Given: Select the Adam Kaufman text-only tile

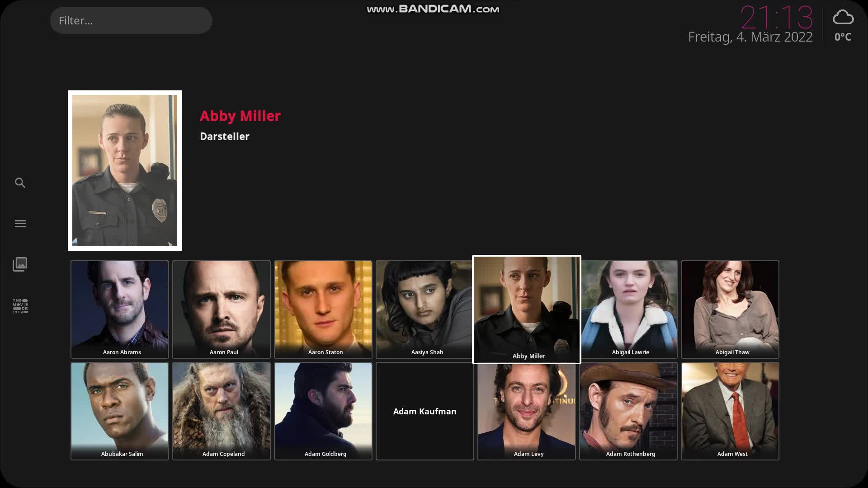Looking at the screenshot, I should coord(425,411).
